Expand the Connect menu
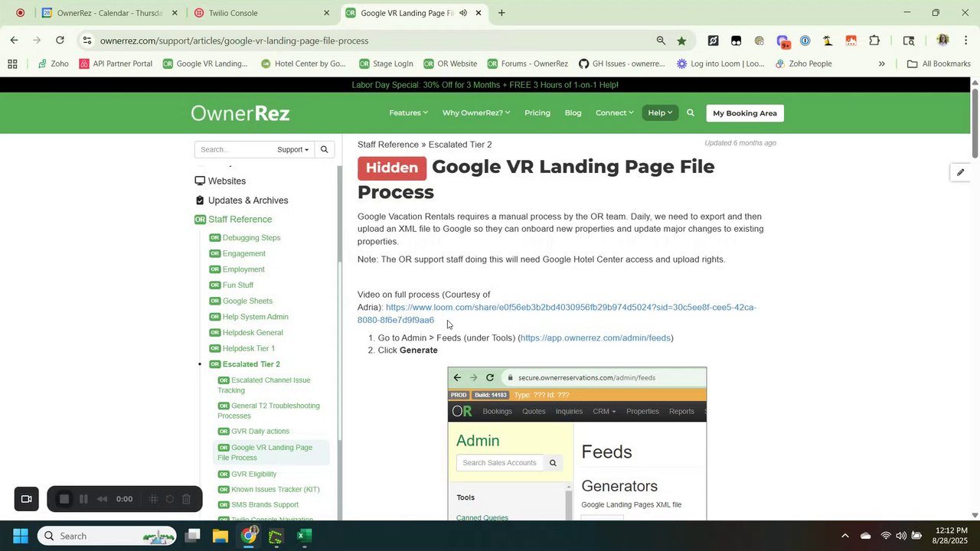This screenshot has height=551, width=980. click(614, 113)
